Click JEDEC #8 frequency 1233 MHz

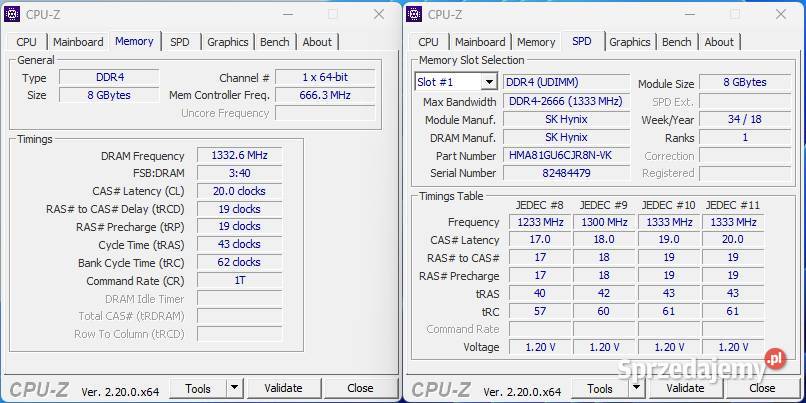pyautogui.click(x=540, y=222)
